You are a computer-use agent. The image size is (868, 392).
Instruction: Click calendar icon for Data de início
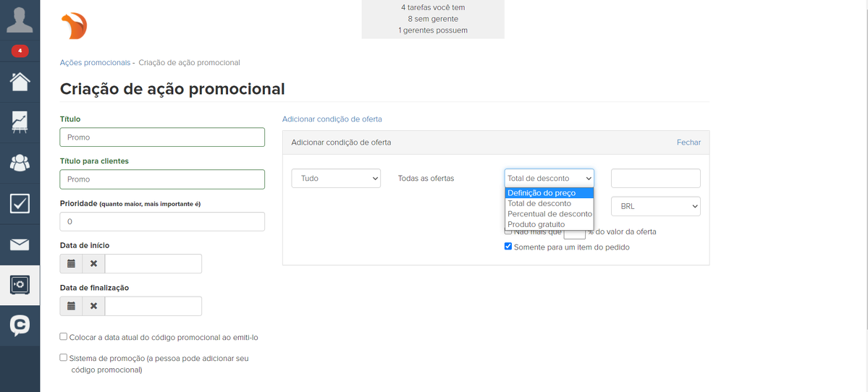[x=71, y=264]
